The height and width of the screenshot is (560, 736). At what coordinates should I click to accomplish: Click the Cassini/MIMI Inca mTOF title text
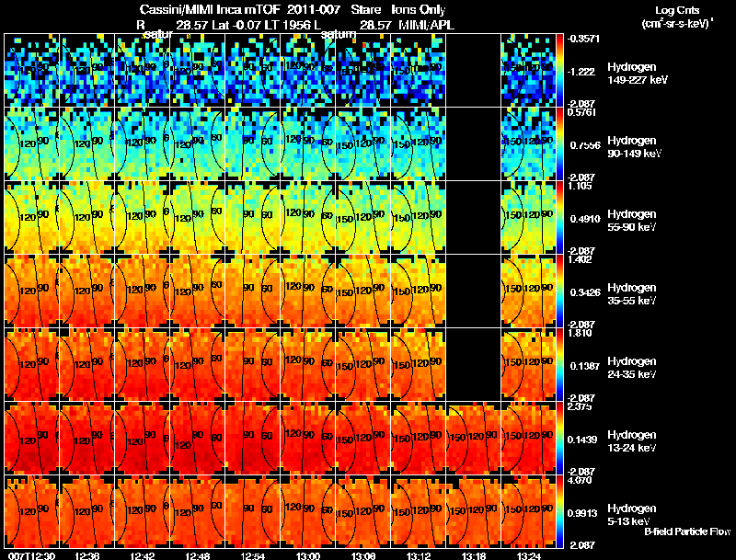coord(210,9)
